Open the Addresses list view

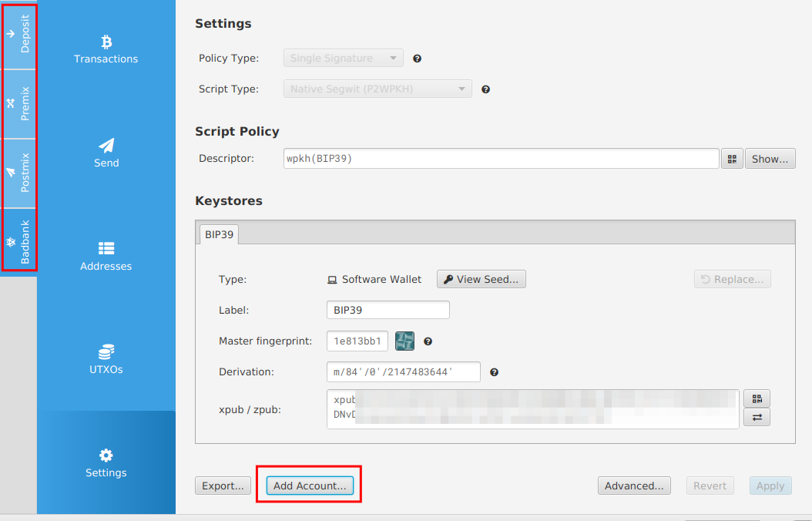pos(106,257)
